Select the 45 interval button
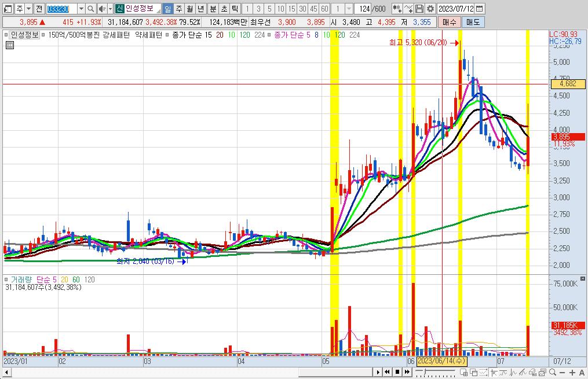 [x=313, y=9]
